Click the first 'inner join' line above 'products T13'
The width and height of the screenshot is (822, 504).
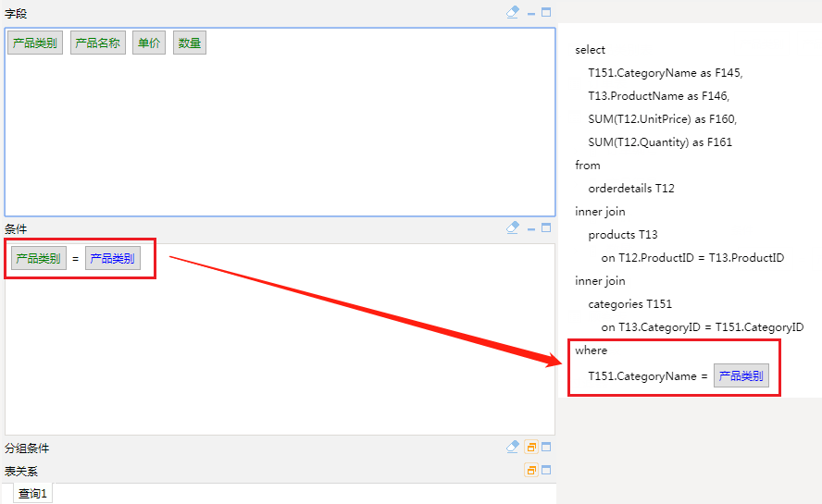600,212
